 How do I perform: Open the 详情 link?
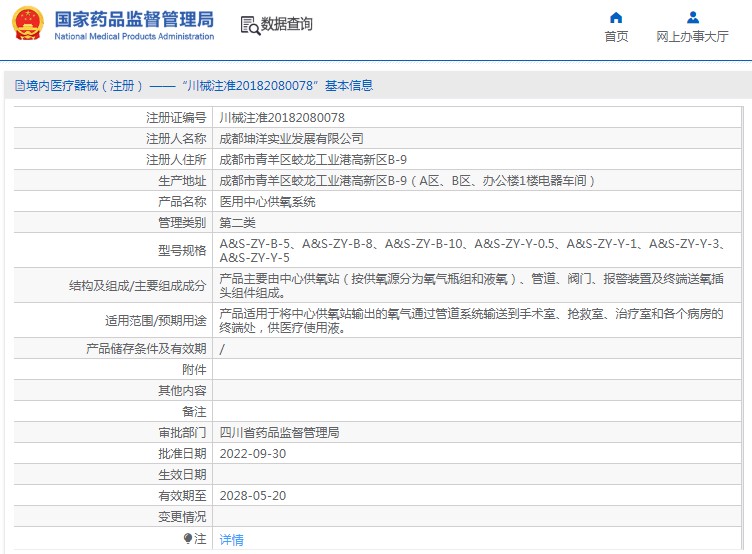[232, 540]
